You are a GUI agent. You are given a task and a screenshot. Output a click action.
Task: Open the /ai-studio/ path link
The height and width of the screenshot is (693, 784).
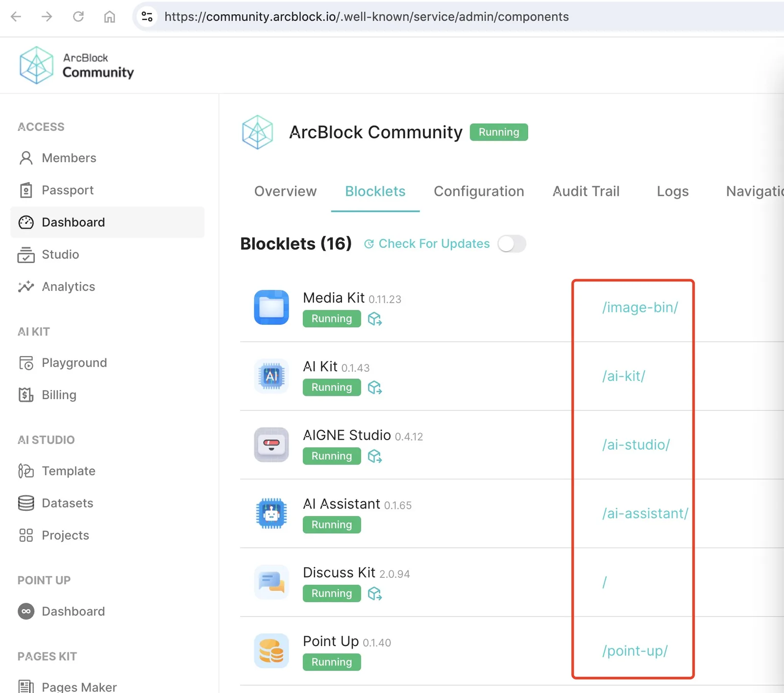coord(636,445)
